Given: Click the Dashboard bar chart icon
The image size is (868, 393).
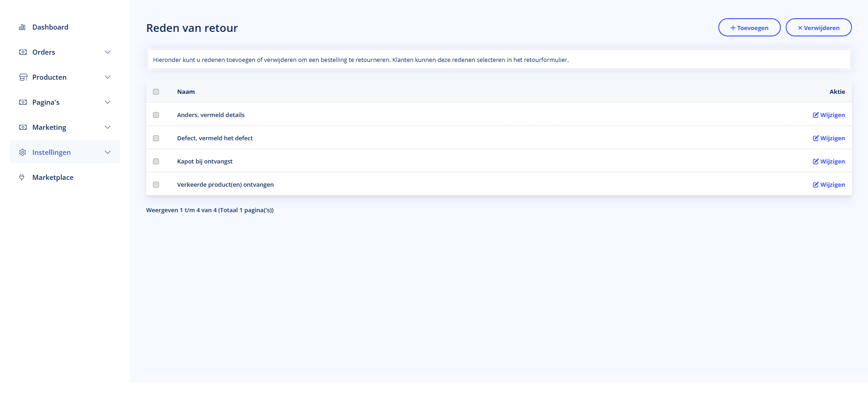Looking at the screenshot, I should point(22,27).
